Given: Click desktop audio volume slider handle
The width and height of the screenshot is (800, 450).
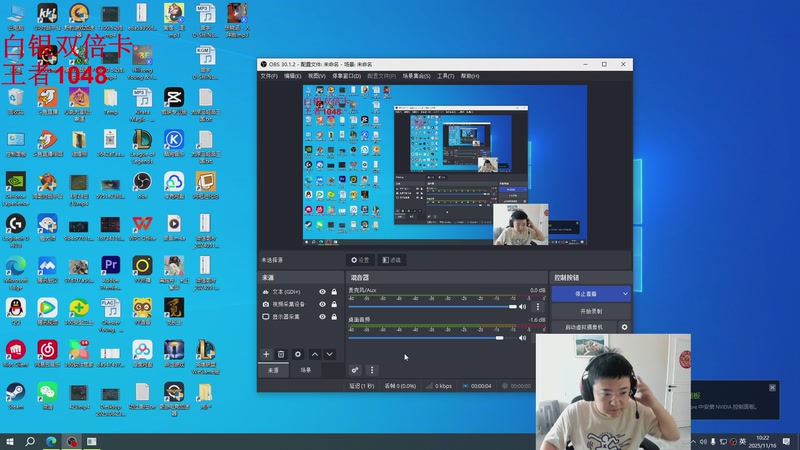Looking at the screenshot, I should point(499,338).
